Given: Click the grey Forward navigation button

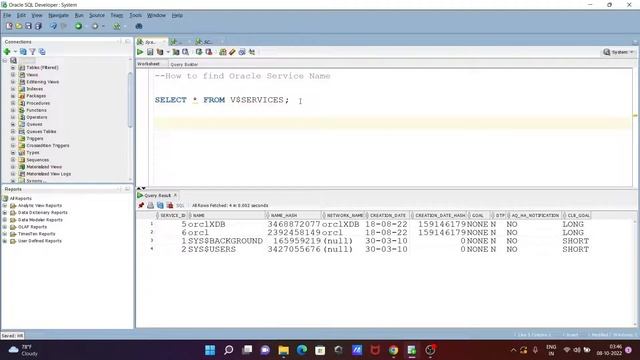Looking at the screenshot, I should pyautogui.click(x=95, y=26).
